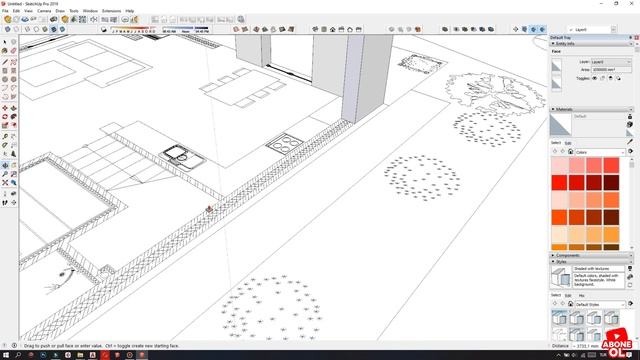
Task: Click the In Model materials home icon
Action: click(x=571, y=152)
